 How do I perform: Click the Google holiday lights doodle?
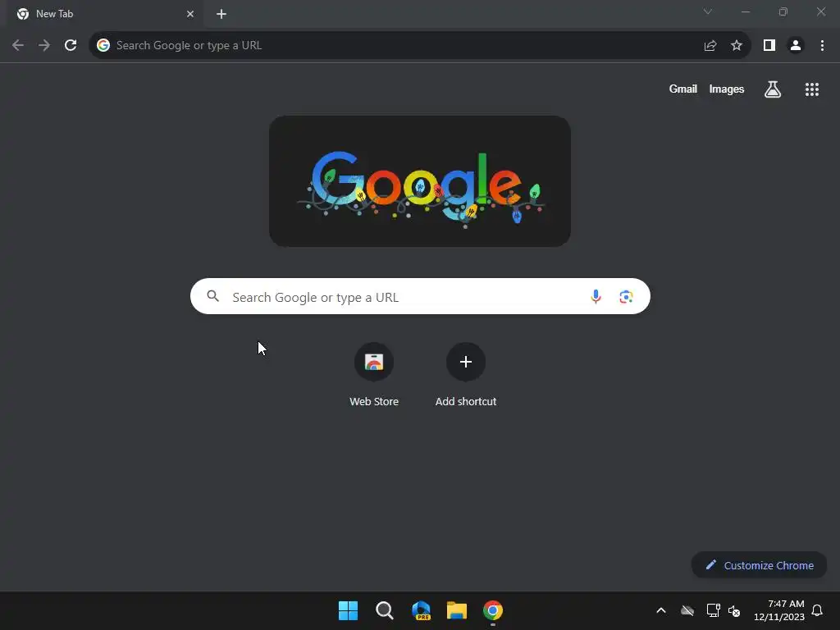tap(420, 181)
